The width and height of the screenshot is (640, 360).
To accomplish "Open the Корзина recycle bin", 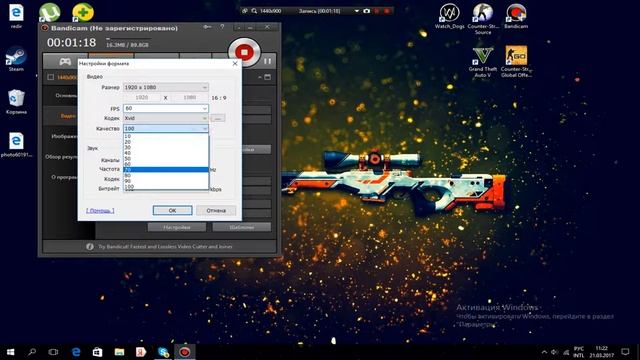I will point(16,102).
